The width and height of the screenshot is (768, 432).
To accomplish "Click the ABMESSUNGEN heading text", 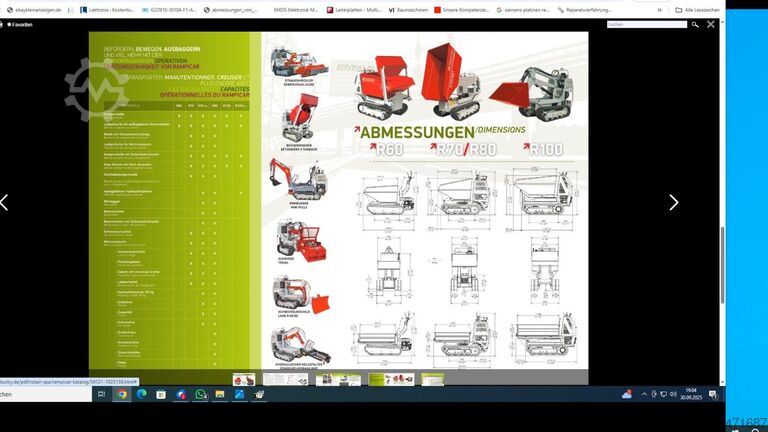I will (x=417, y=132).
